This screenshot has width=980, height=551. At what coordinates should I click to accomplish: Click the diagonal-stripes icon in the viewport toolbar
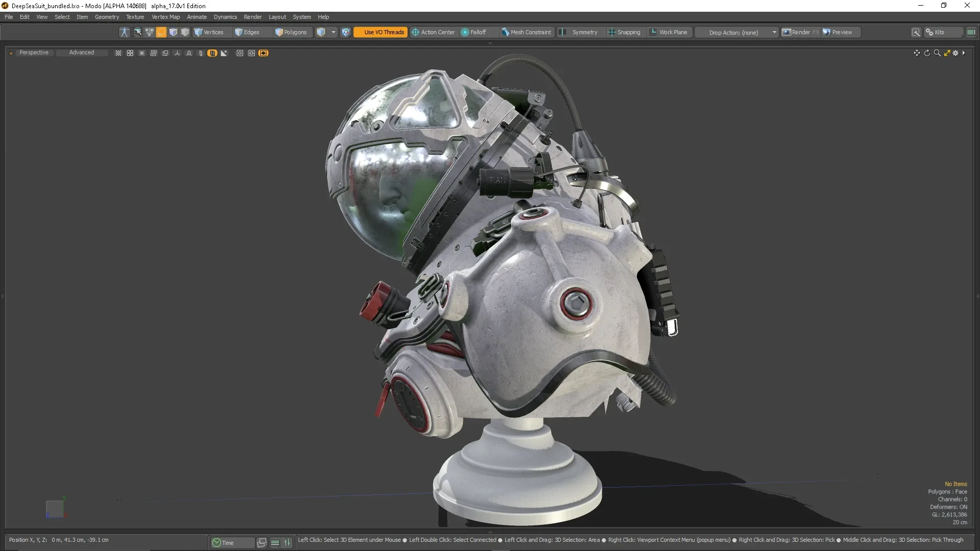[154, 53]
